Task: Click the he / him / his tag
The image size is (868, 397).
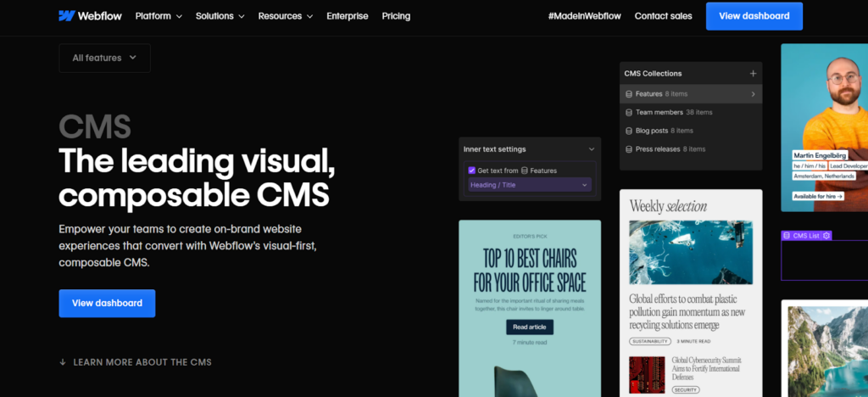Action: [x=810, y=166]
